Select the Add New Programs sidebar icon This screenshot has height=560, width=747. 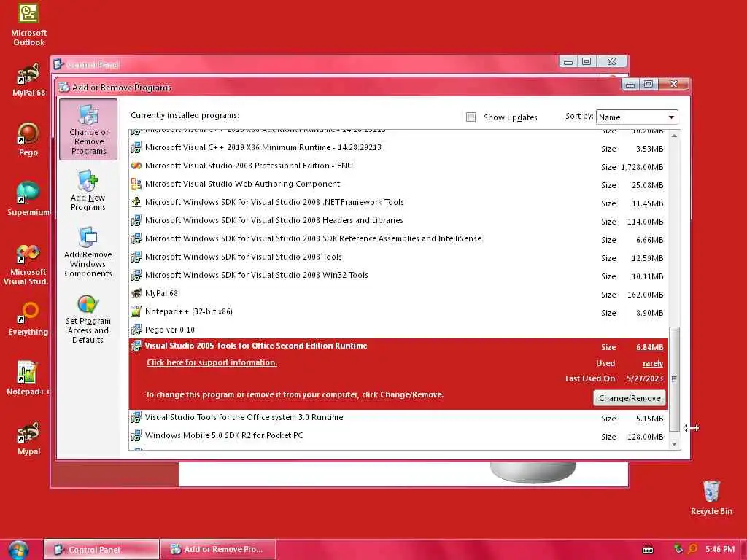(88, 190)
